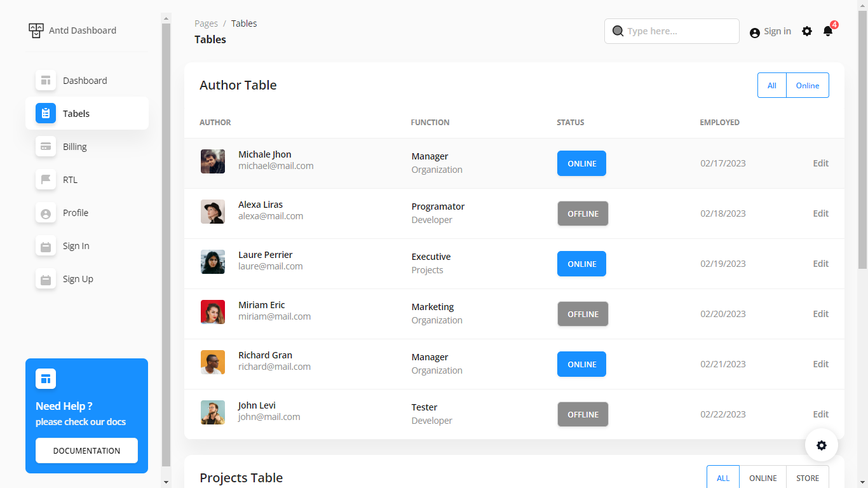Select the Online filter in Author Table
868x488 pixels.
808,85
